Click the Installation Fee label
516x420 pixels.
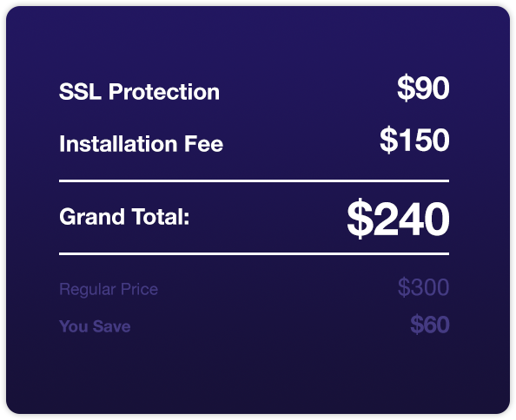[x=142, y=143]
